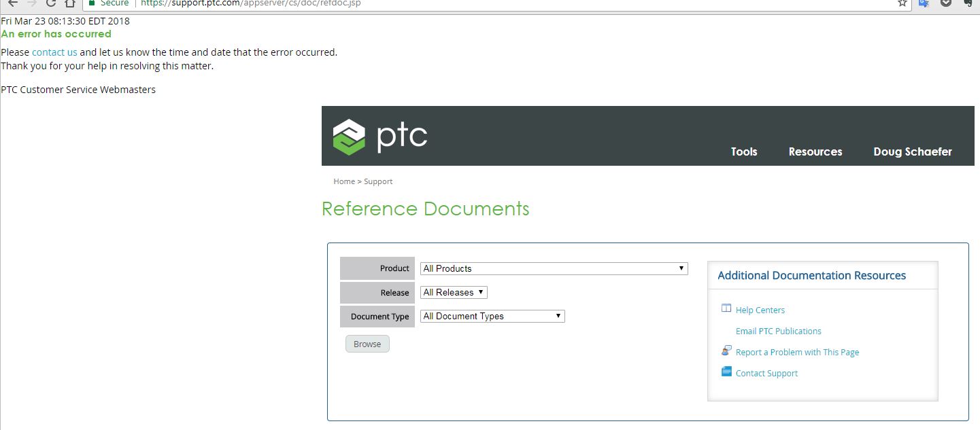This screenshot has height=430, width=980.
Task: Click the bookmark star in address bar
Action: pos(902,3)
